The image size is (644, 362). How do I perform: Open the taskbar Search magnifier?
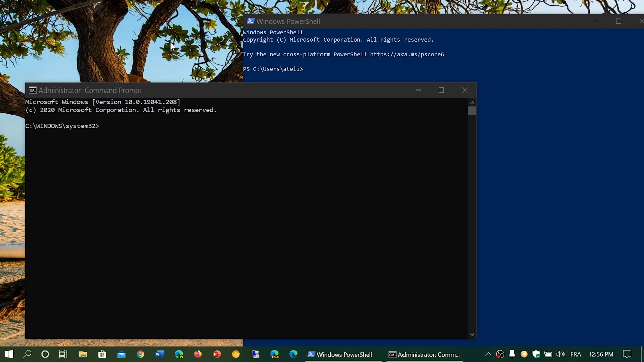[27, 354]
